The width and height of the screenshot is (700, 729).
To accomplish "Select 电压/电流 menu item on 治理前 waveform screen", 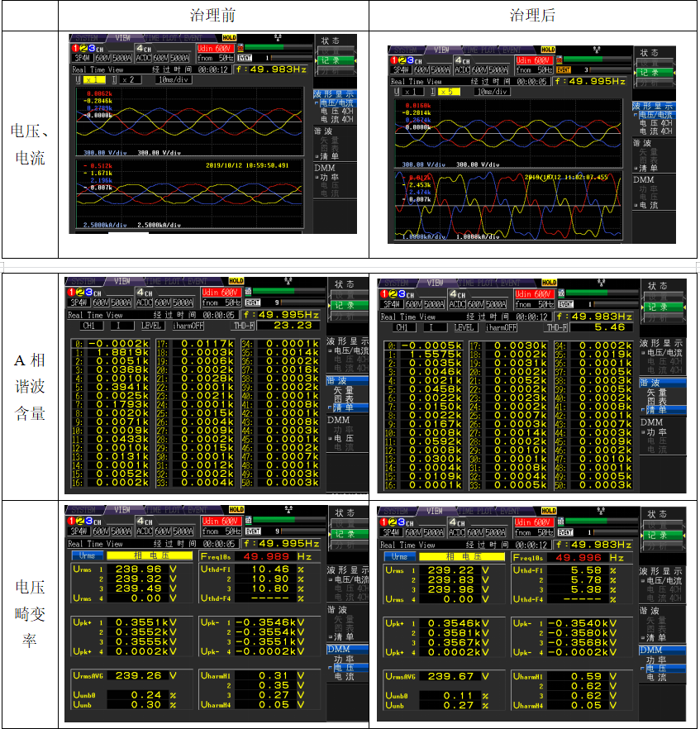I will point(336,103).
